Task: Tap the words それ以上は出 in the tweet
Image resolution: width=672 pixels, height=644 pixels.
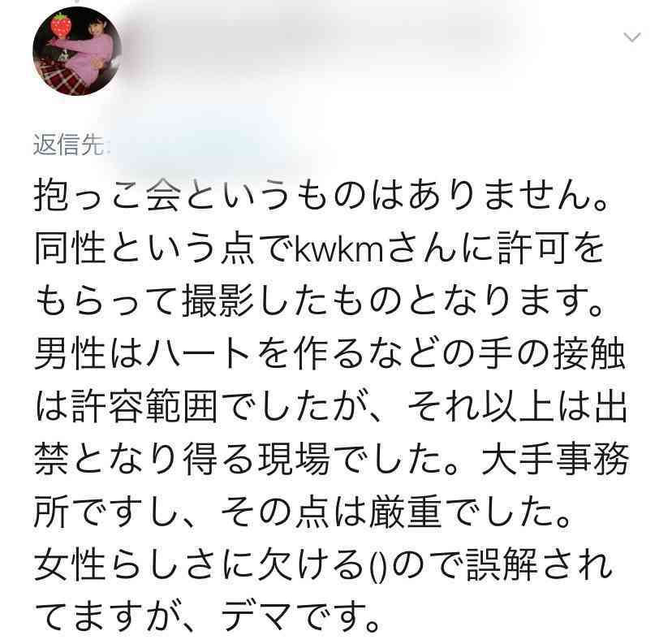Action: click(x=517, y=407)
